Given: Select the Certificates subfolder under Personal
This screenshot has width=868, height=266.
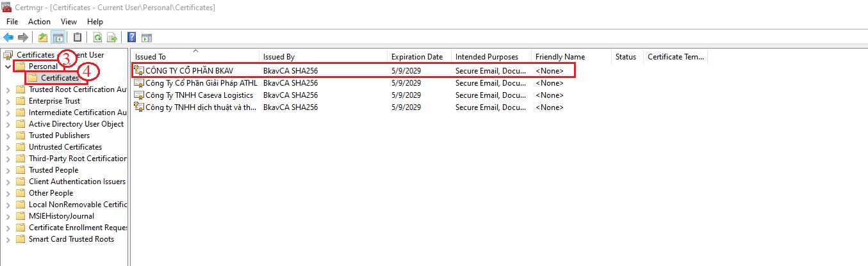Looking at the screenshot, I should coord(60,78).
